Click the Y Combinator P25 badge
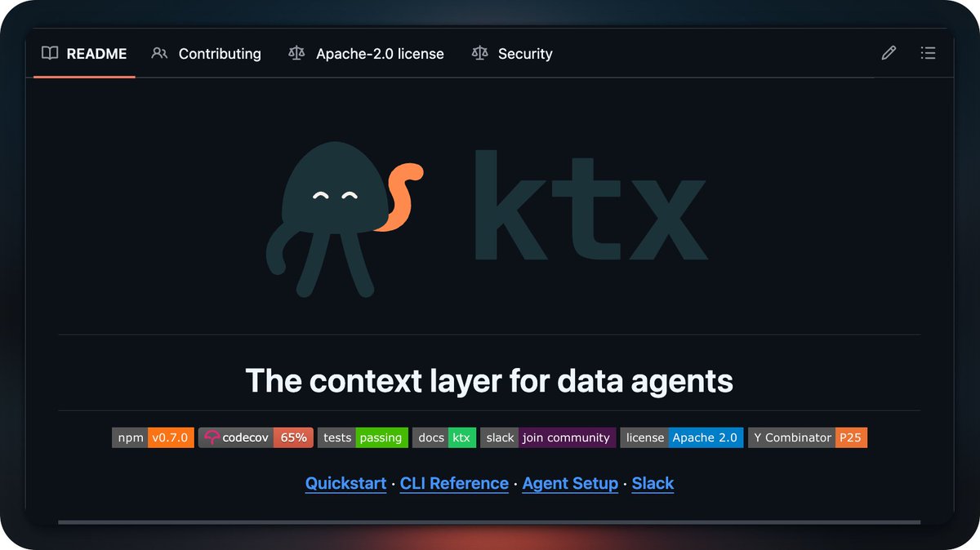980x550 pixels. click(x=808, y=437)
